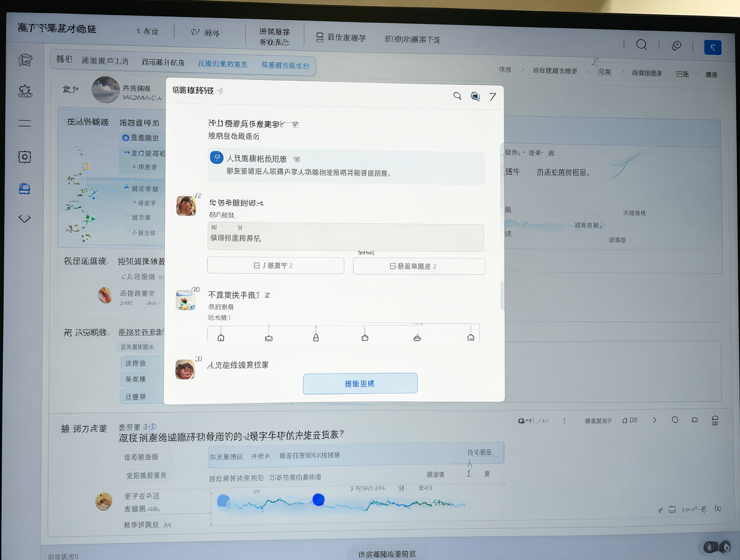
Task: Click the blue round speech bubble icon in dialog
Action: [217, 157]
